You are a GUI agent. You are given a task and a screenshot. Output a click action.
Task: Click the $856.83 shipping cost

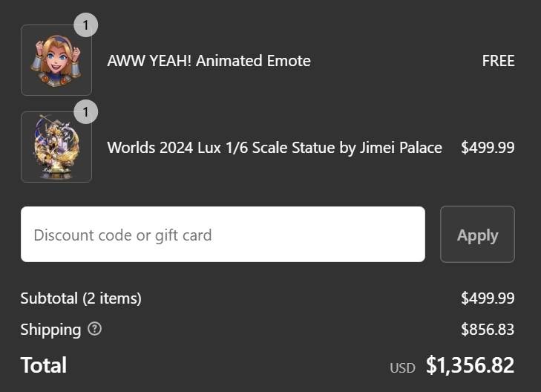pos(488,330)
